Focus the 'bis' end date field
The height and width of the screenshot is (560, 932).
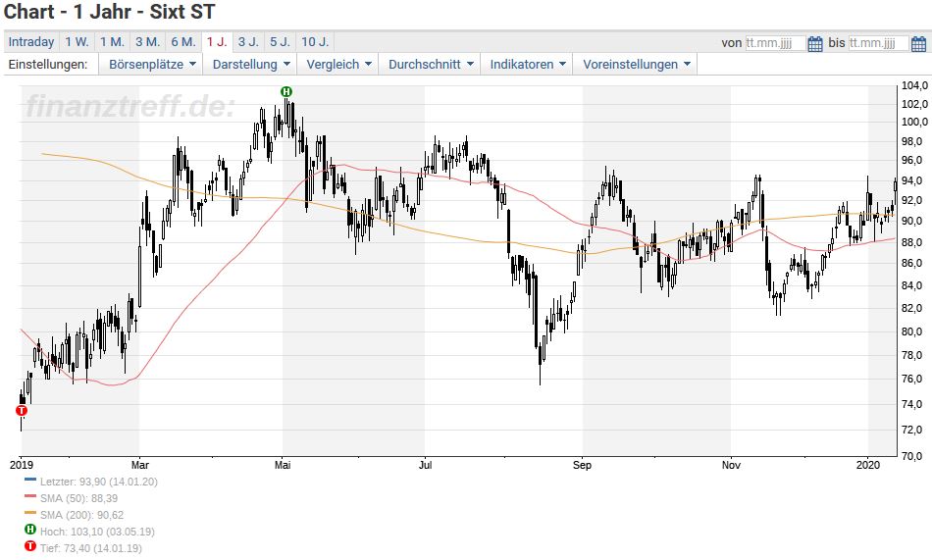pos(878,43)
